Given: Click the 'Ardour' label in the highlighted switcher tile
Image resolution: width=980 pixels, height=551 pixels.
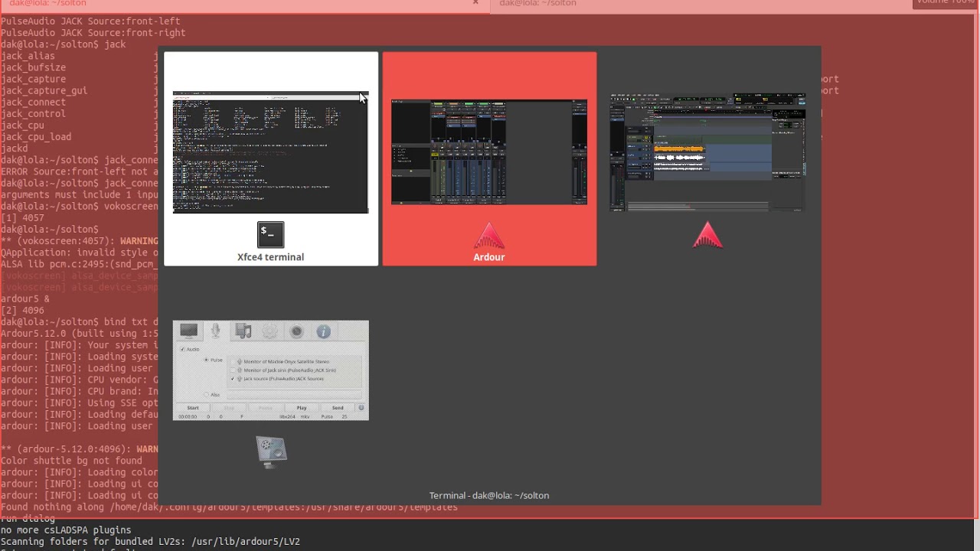Looking at the screenshot, I should point(489,257).
